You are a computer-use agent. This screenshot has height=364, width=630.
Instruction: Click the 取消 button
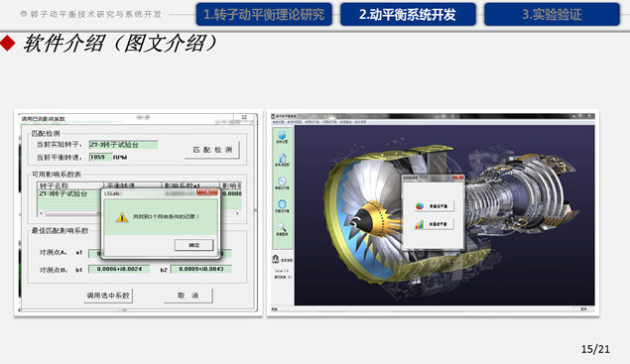[x=189, y=296]
